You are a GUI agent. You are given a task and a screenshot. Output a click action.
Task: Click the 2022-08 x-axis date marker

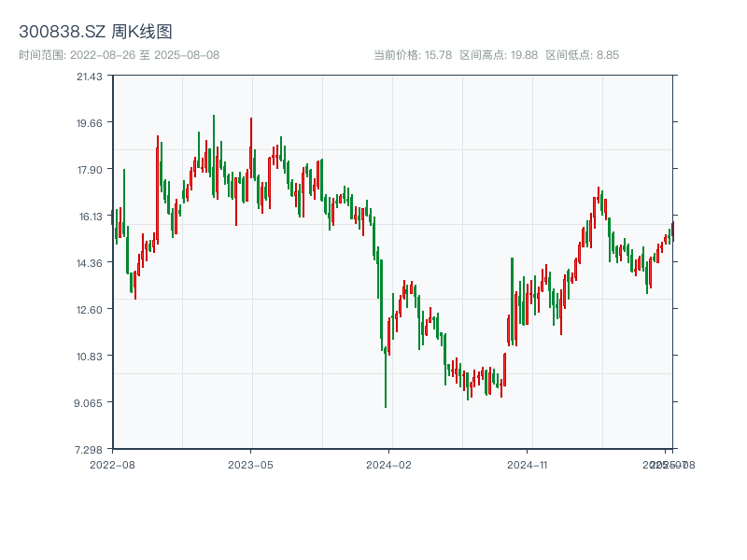click(x=112, y=464)
